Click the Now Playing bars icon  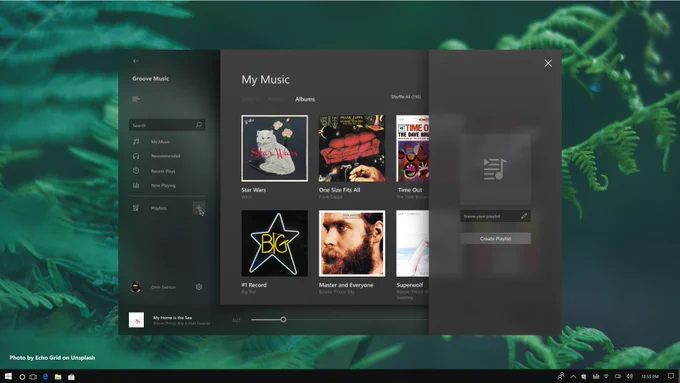point(136,185)
